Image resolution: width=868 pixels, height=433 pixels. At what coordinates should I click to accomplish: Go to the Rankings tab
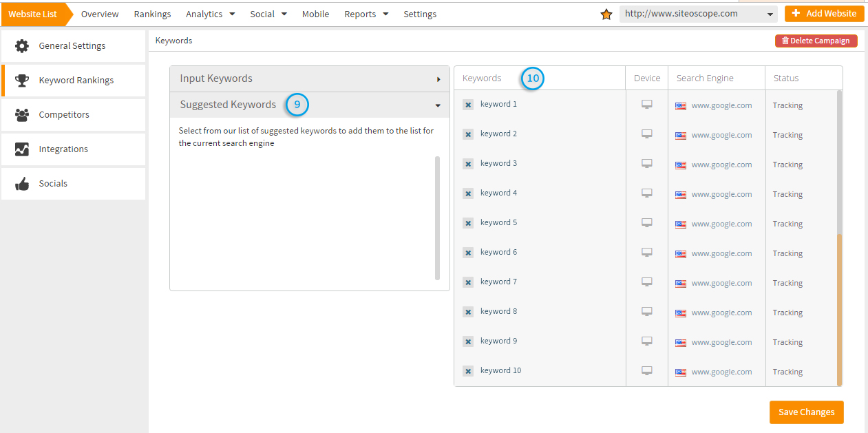point(152,14)
